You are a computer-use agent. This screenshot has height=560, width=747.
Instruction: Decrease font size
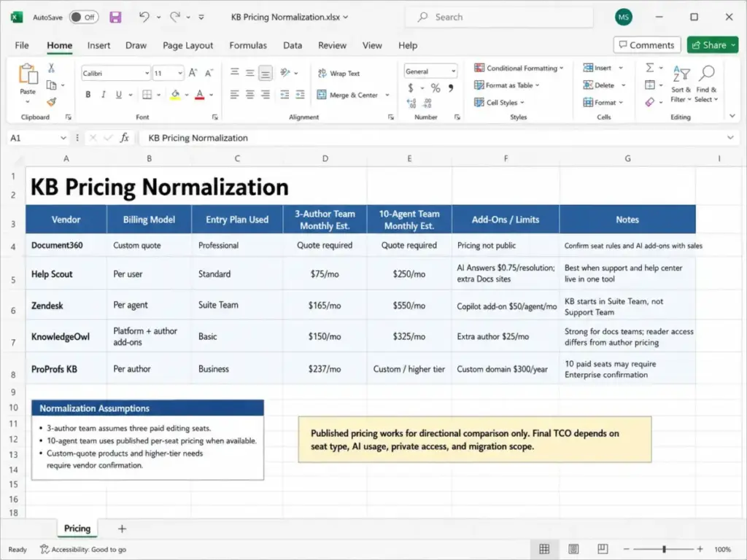click(x=209, y=73)
